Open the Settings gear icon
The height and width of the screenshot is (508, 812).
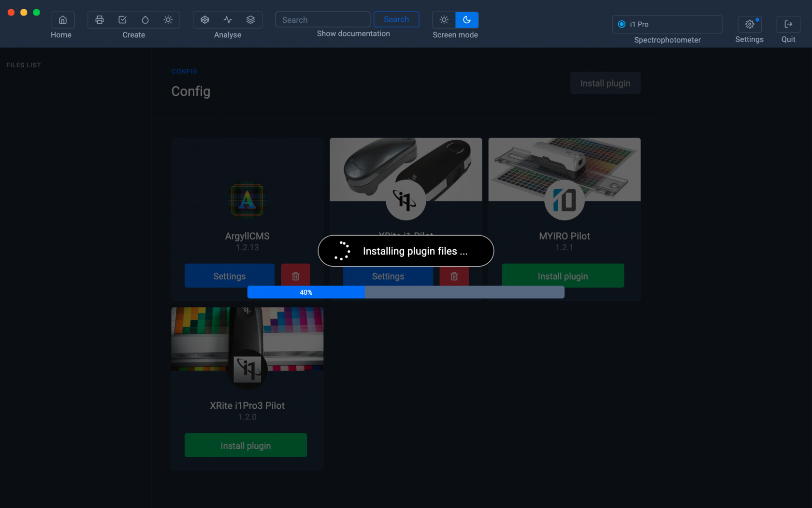[750, 24]
